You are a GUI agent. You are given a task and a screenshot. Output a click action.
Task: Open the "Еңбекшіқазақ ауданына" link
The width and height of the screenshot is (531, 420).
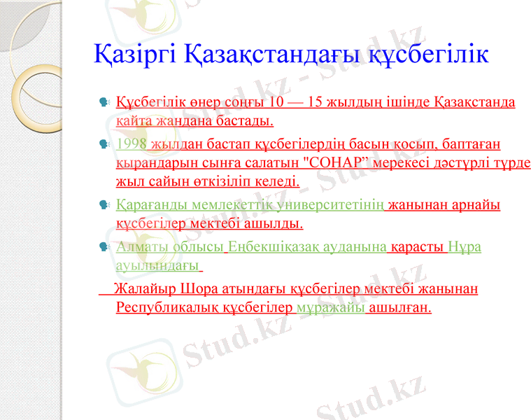(x=307, y=247)
